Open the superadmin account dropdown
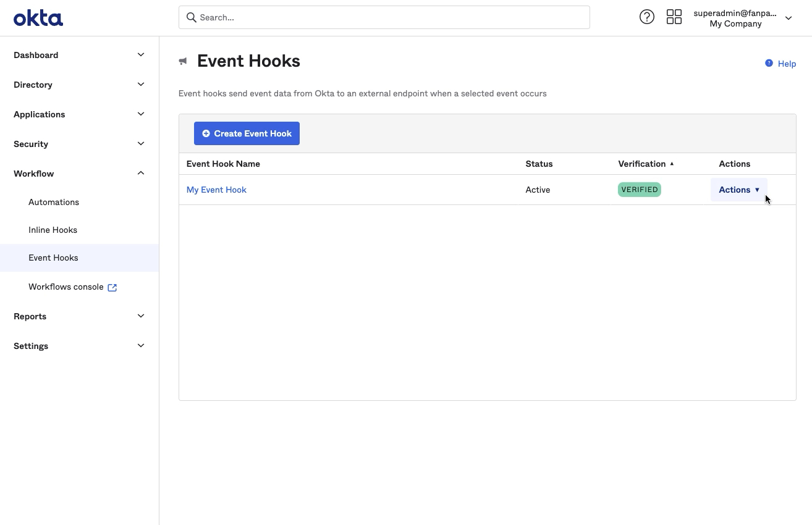 (788, 18)
